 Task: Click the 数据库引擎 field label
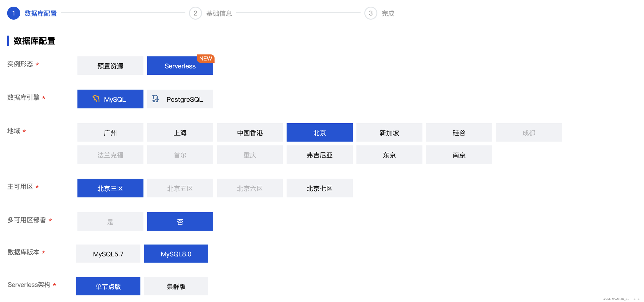23,98
